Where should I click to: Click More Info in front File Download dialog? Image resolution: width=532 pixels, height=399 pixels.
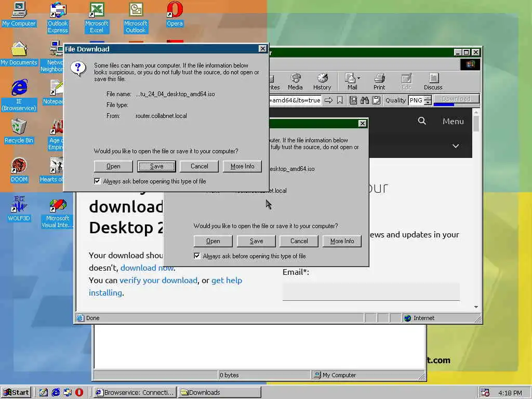click(x=242, y=166)
